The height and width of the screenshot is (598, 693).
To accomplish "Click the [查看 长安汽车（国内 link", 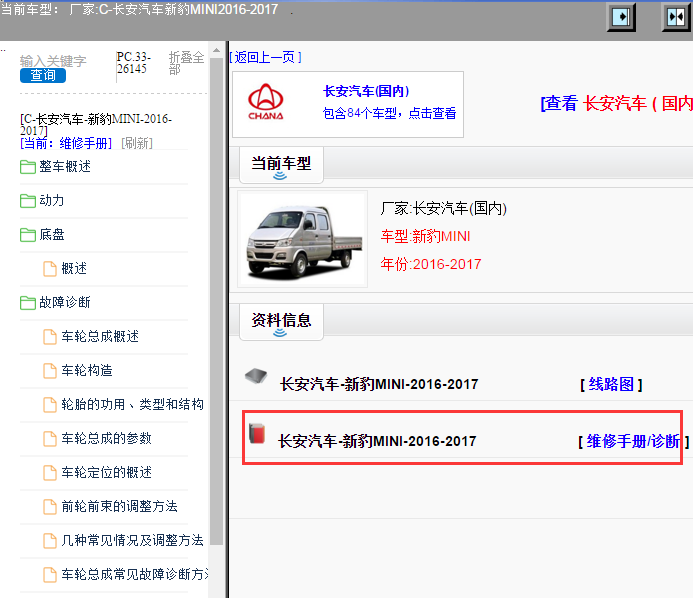I will coord(617,103).
